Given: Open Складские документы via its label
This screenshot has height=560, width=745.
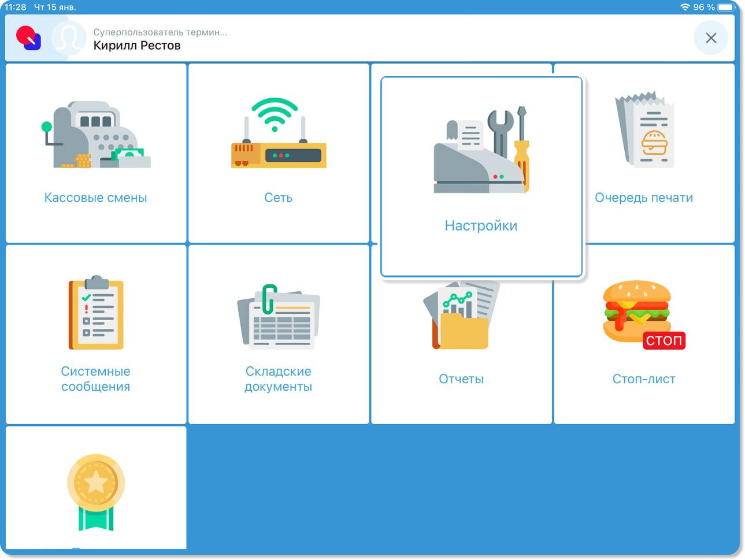Looking at the screenshot, I should (x=279, y=379).
